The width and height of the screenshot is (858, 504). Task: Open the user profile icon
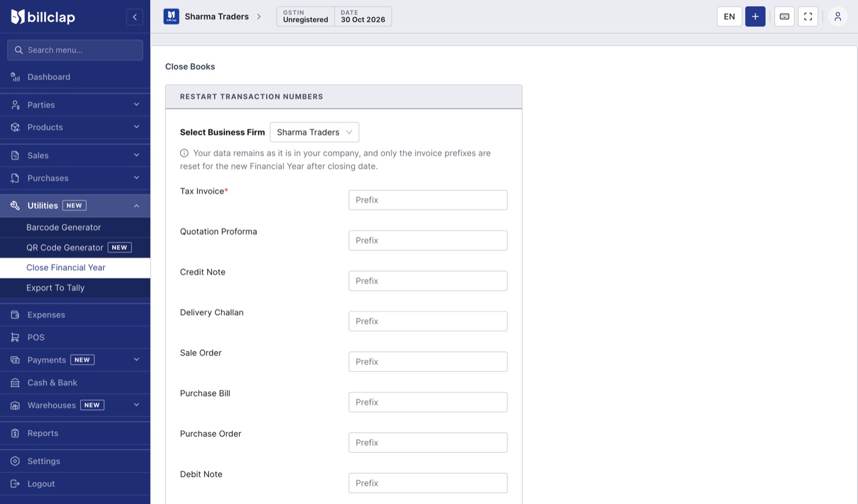(x=838, y=17)
